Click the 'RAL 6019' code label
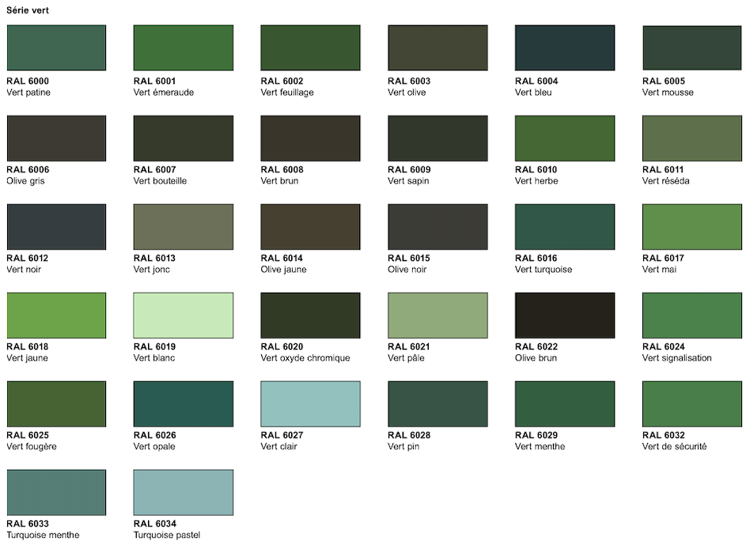750x560 pixels. click(x=155, y=346)
